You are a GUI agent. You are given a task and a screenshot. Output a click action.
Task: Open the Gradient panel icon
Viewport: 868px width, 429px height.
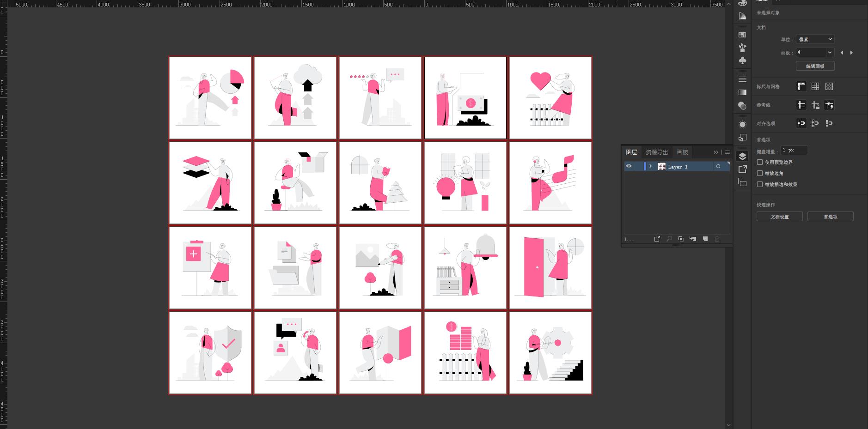tap(742, 92)
